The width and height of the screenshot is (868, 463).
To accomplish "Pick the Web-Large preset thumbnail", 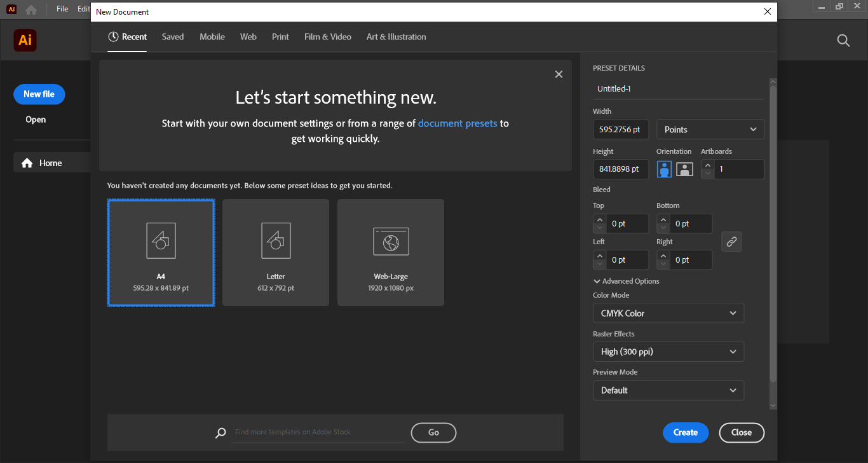I will 391,252.
